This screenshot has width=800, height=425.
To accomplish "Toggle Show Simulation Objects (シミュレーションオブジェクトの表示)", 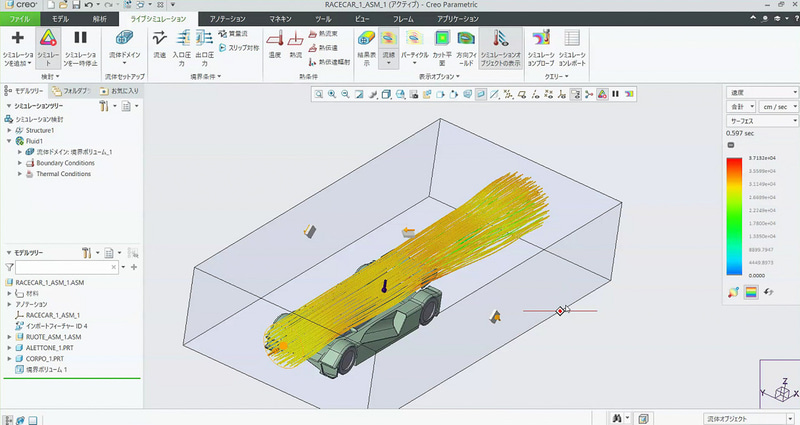I will [501, 47].
